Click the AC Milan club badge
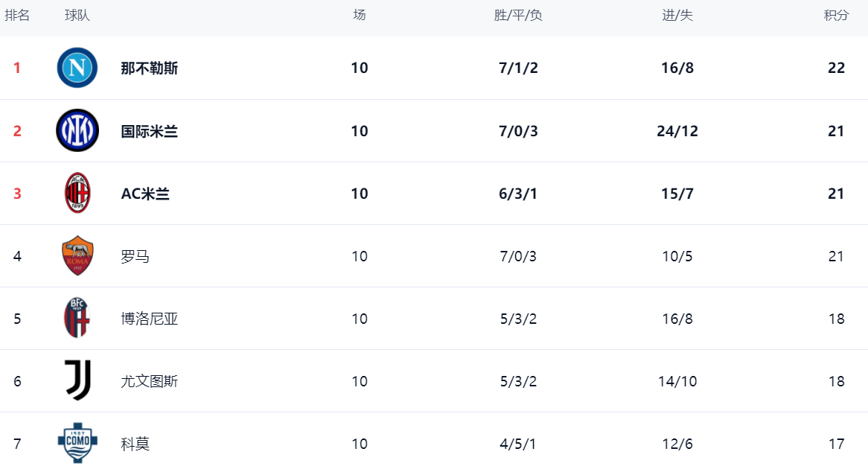 click(77, 193)
